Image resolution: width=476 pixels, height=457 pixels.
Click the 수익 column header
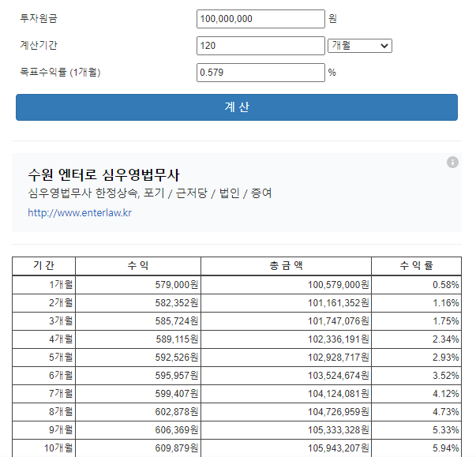tap(138, 266)
